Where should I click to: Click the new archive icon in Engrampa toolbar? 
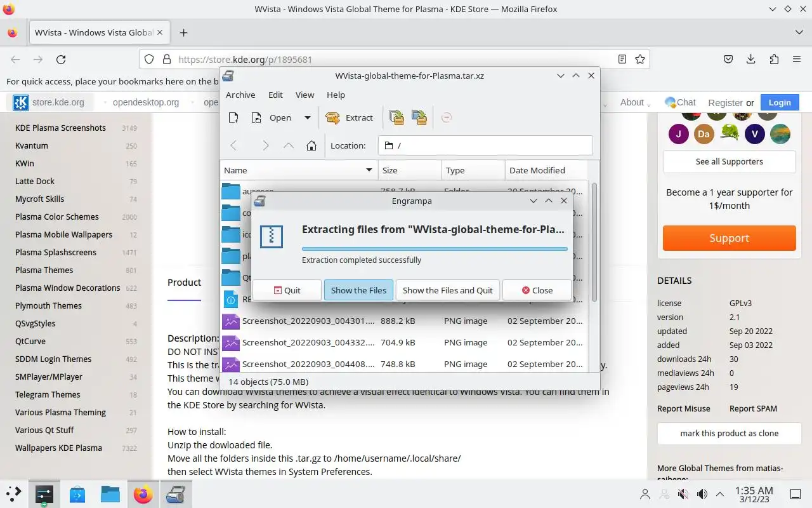(233, 117)
